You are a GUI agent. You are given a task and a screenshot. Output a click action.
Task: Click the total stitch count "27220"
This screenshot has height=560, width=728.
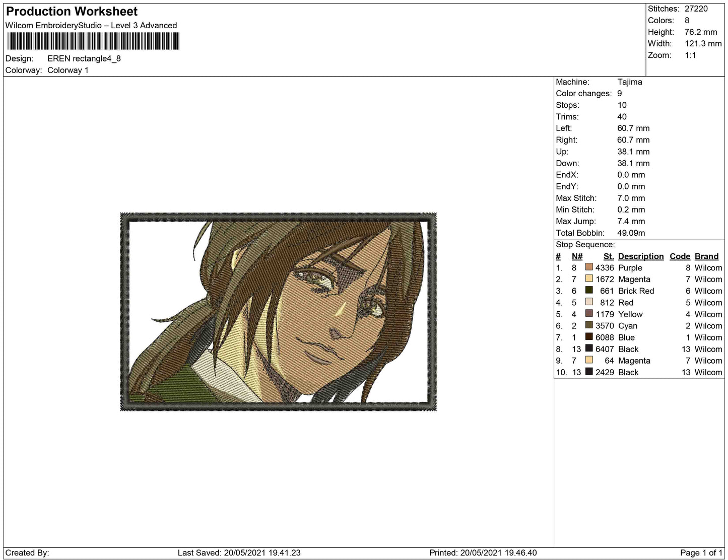tap(696, 9)
